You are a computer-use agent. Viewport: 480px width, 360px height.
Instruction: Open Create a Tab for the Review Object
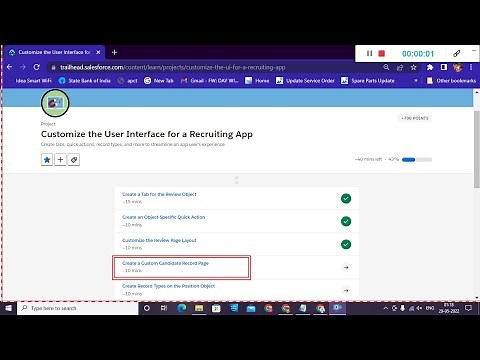(159, 194)
